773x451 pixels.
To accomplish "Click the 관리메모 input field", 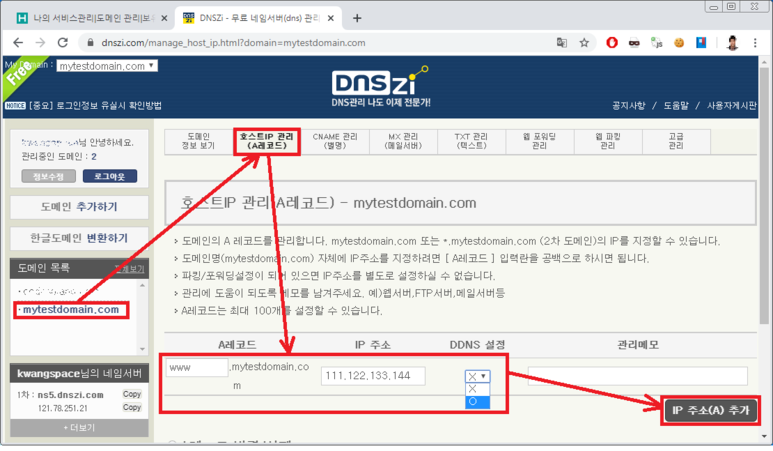I will point(637,376).
